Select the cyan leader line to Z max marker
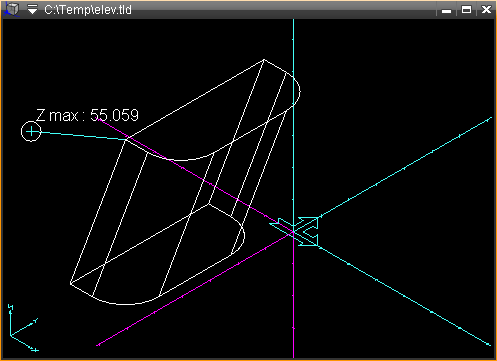The width and height of the screenshot is (497, 361). click(x=83, y=136)
